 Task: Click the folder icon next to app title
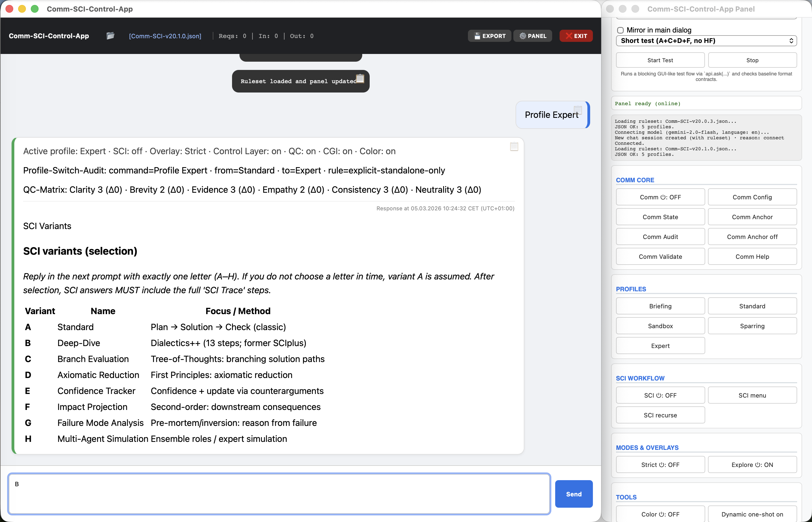[x=110, y=36]
